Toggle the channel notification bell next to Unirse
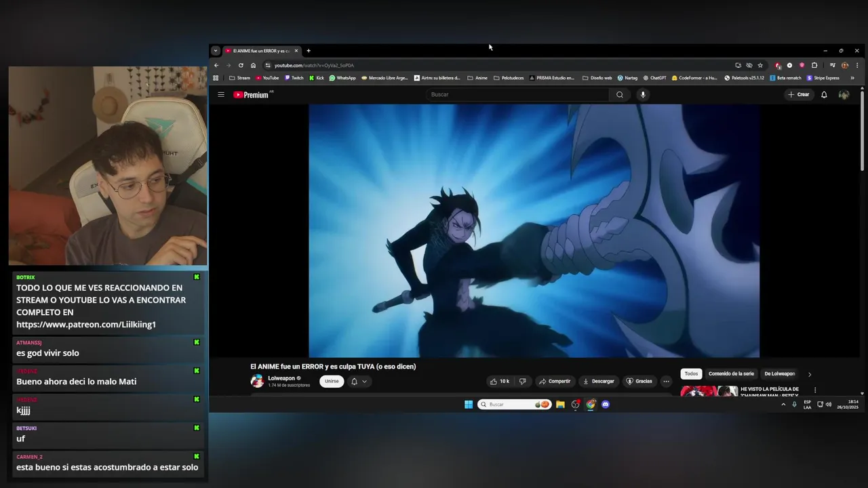Image resolution: width=868 pixels, height=488 pixels. tap(354, 382)
